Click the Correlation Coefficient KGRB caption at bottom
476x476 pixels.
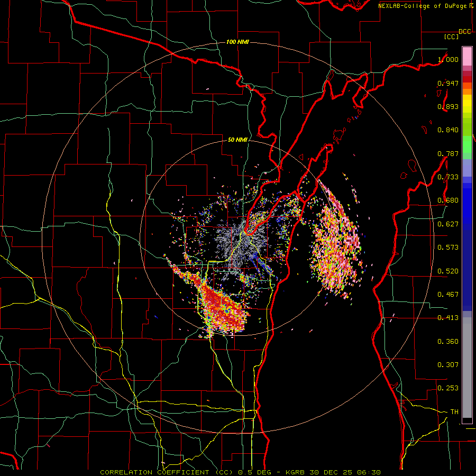pyautogui.click(x=240, y=472)
